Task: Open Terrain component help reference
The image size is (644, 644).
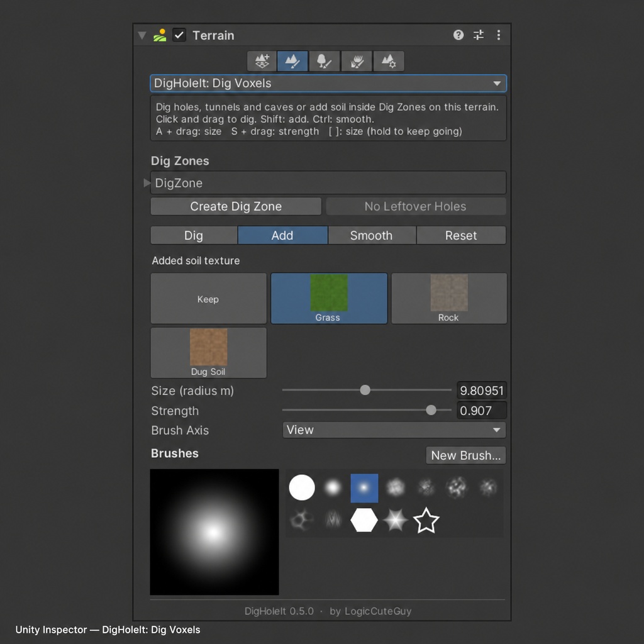Action: point(458,35)
